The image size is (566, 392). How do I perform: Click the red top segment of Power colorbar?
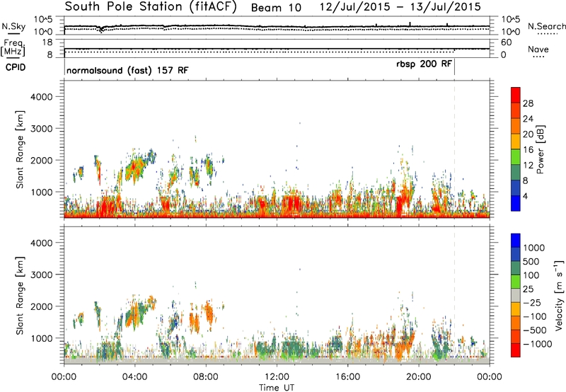(516, 95)
